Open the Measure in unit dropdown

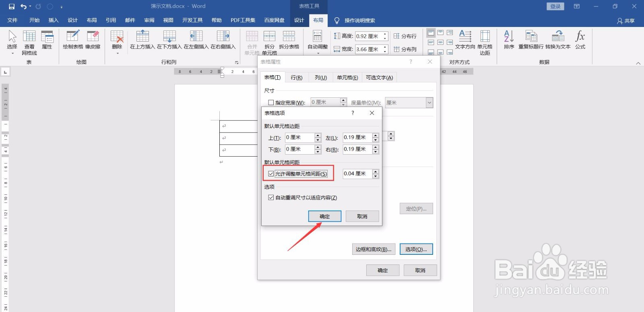click(429, 103)
